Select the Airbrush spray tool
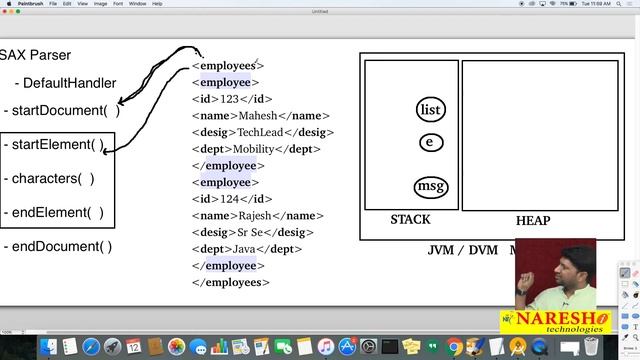Viewport: 640px width, 360px height. (x=636, y=284)
